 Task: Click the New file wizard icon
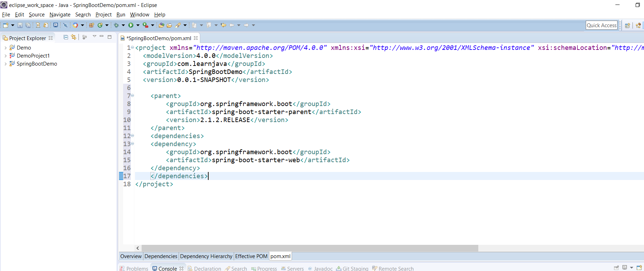(6, 25)
